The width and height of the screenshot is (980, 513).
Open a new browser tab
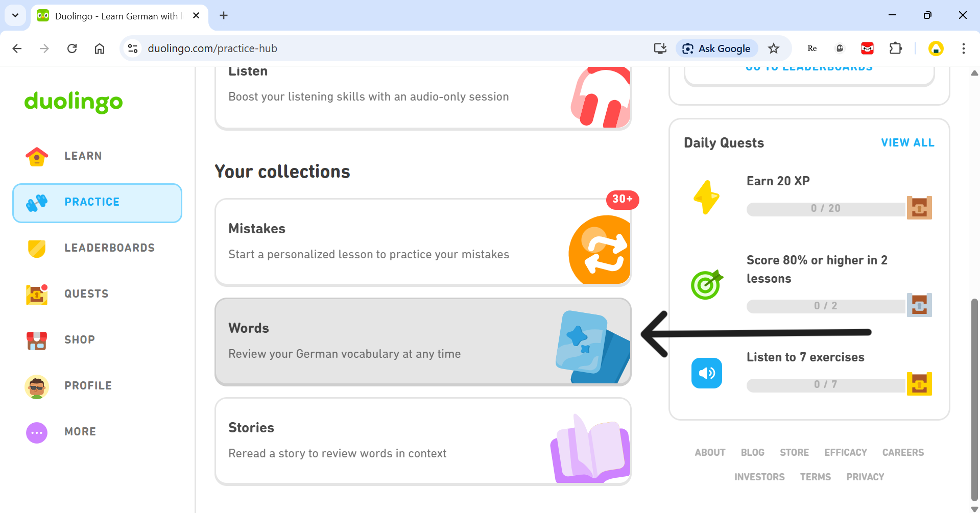point(224,15)
